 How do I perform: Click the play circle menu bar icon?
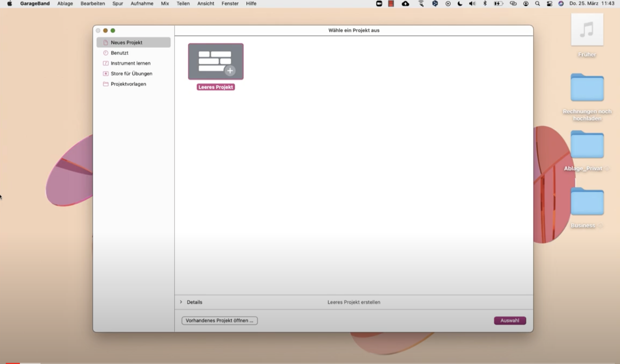(x=448, y=4)
